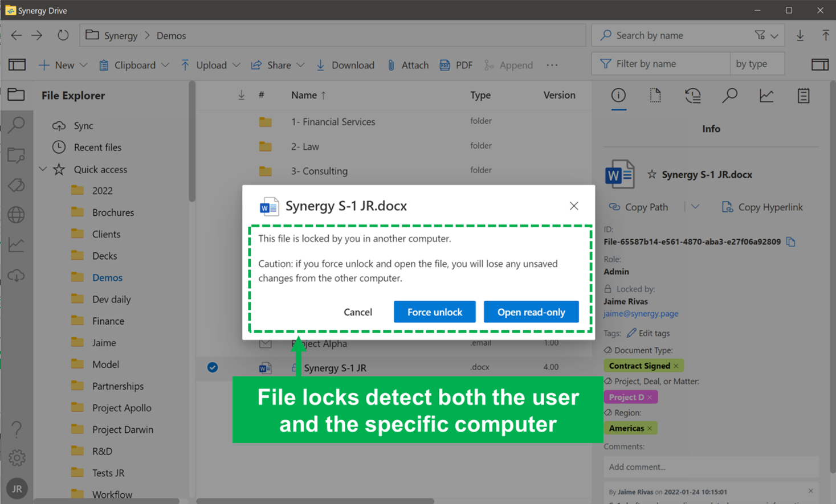Open the analytics chart sidebar icon
The width and height of the screenshot is (836, 504).
pyautogui.click(x=17, y=245)
